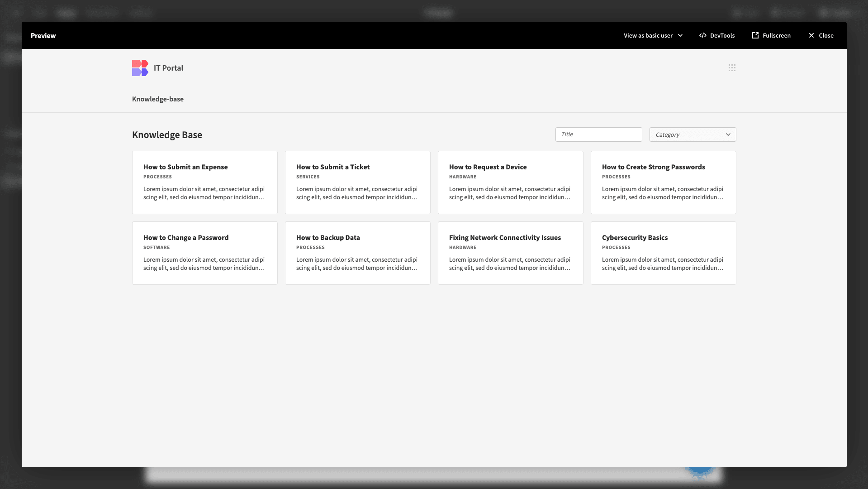868x489 pixels.
Task: Click the Fullscreen external-link icon
Action: (755, 35)
